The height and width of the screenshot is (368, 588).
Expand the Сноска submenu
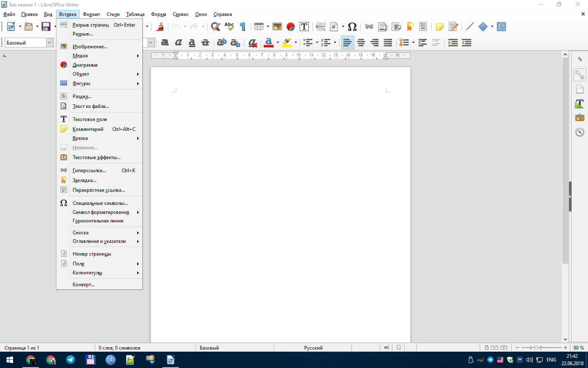99,233
